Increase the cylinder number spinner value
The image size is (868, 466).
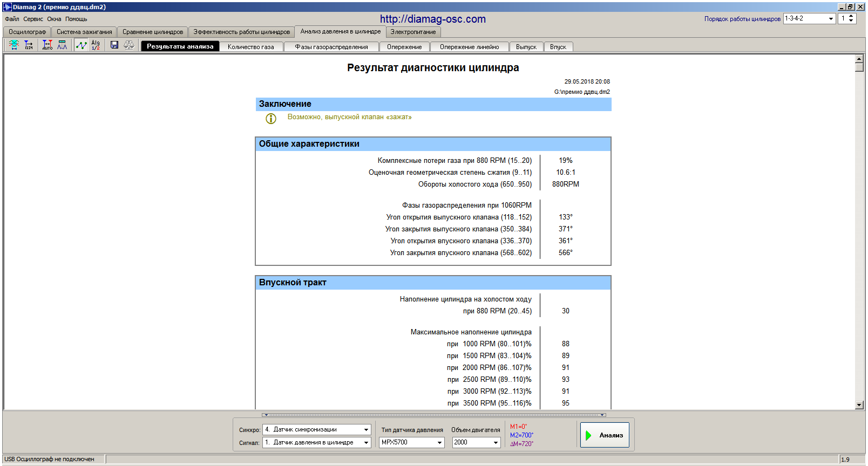pyautogui.click(x=851, y=16)
